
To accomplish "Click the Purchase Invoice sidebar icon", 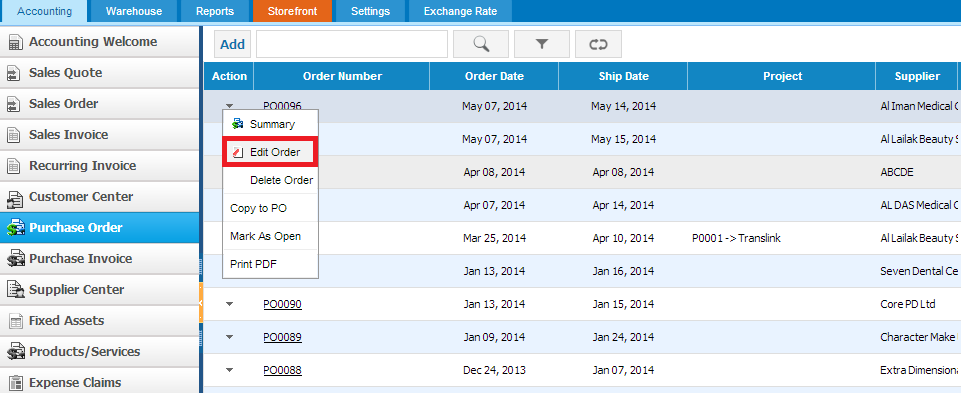I will [15, 259].
